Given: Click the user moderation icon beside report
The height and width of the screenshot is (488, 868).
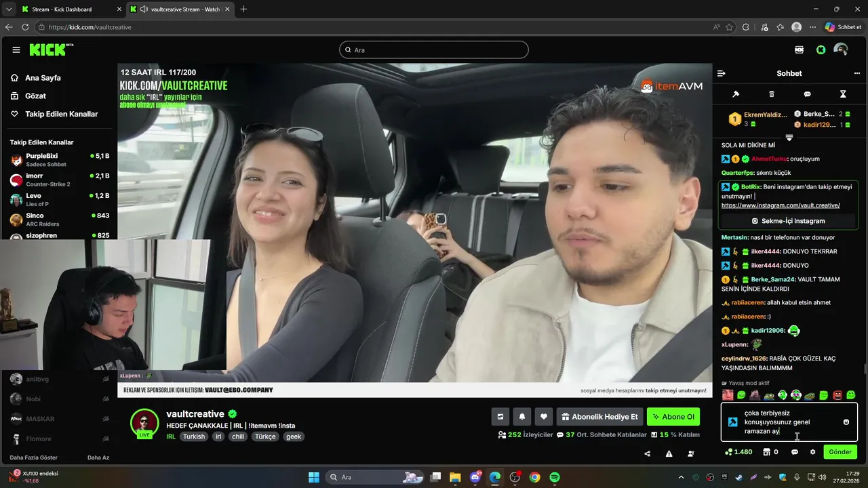Looking at the screenshot, I should coord(691,453).
